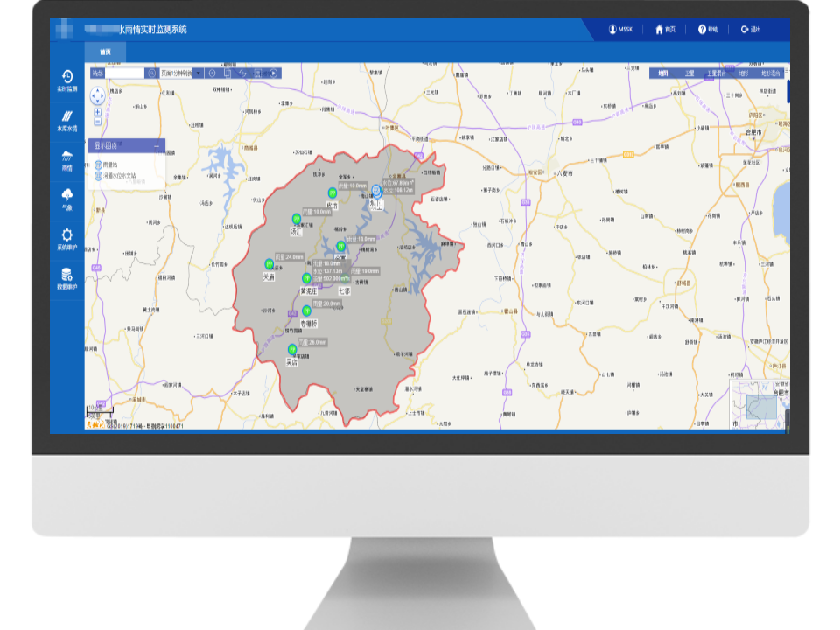Open the MSSK user account menu
The width and height of the screenshot is (840, 630).
620,30
